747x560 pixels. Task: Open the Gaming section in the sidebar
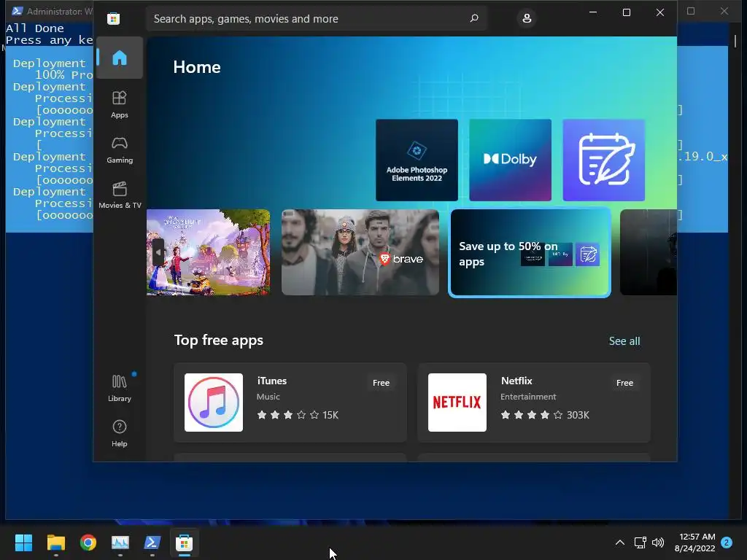120,150
